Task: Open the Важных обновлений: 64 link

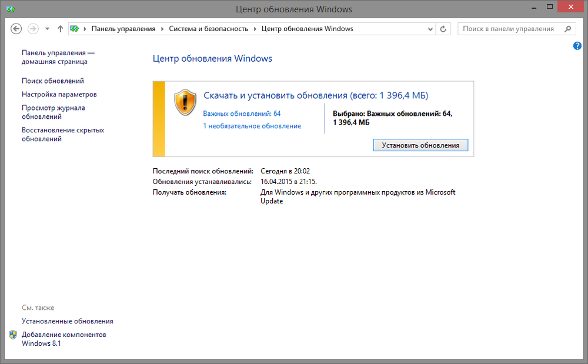Action: coord(242,113)
